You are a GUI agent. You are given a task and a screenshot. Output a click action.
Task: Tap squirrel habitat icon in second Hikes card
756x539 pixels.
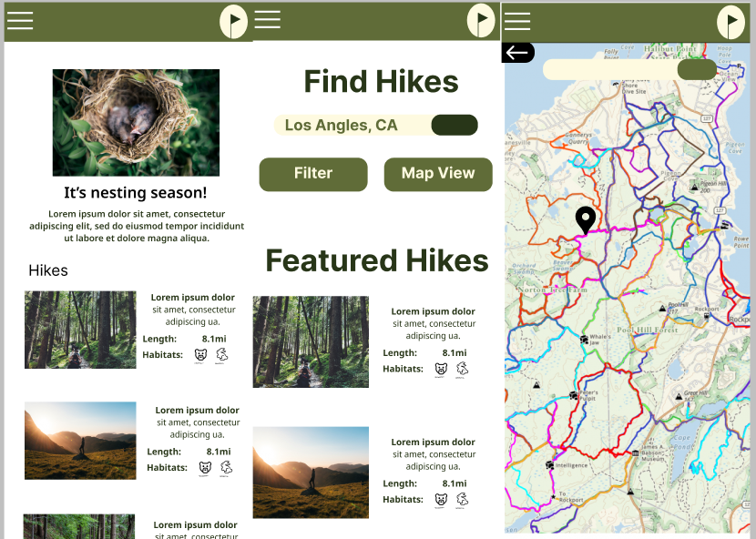point(226,468)
